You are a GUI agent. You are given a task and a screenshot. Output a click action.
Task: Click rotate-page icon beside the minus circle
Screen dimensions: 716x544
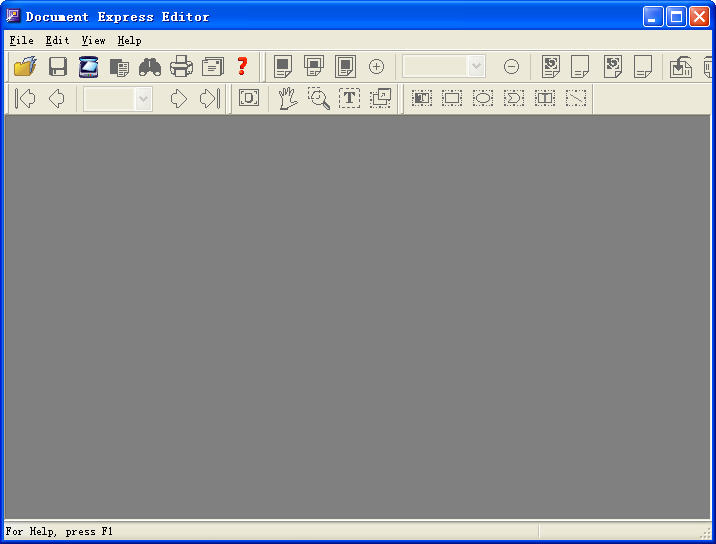[551, 67]
